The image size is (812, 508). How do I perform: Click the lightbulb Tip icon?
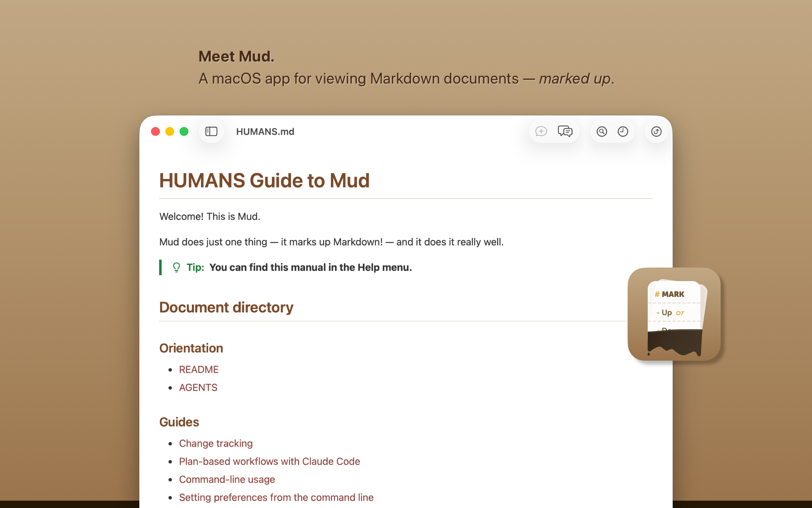click(x=176, y=268)
